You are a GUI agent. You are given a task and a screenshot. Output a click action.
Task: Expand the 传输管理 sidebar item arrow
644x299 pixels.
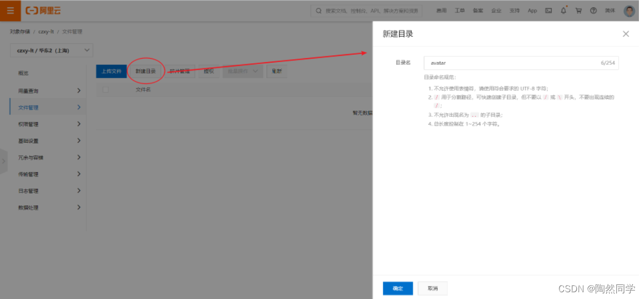(79, 174)
